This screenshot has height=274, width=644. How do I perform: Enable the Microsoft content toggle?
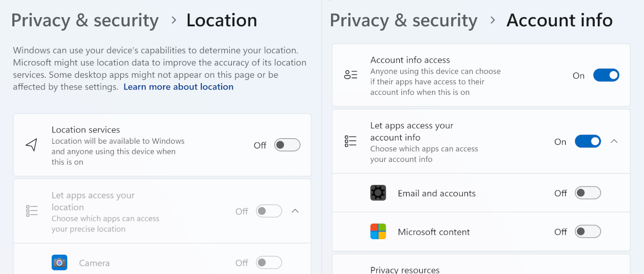coord(588,232)
